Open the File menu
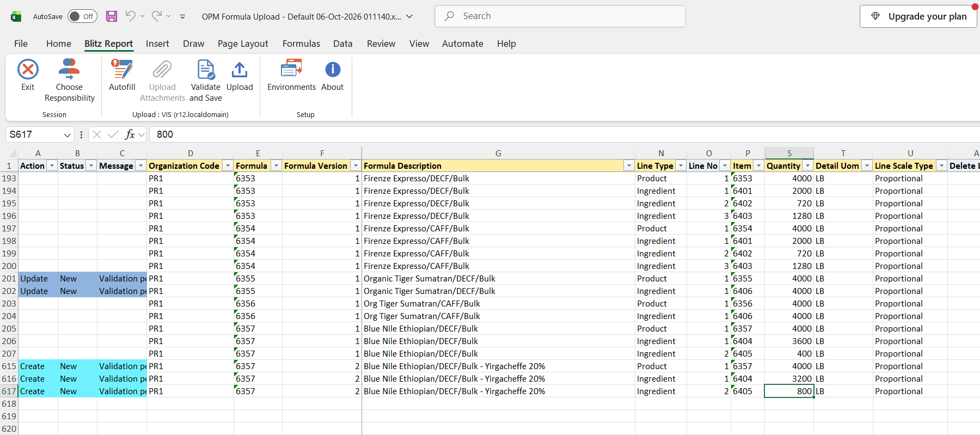Viewport: 980px width, 435px height. 21,44
